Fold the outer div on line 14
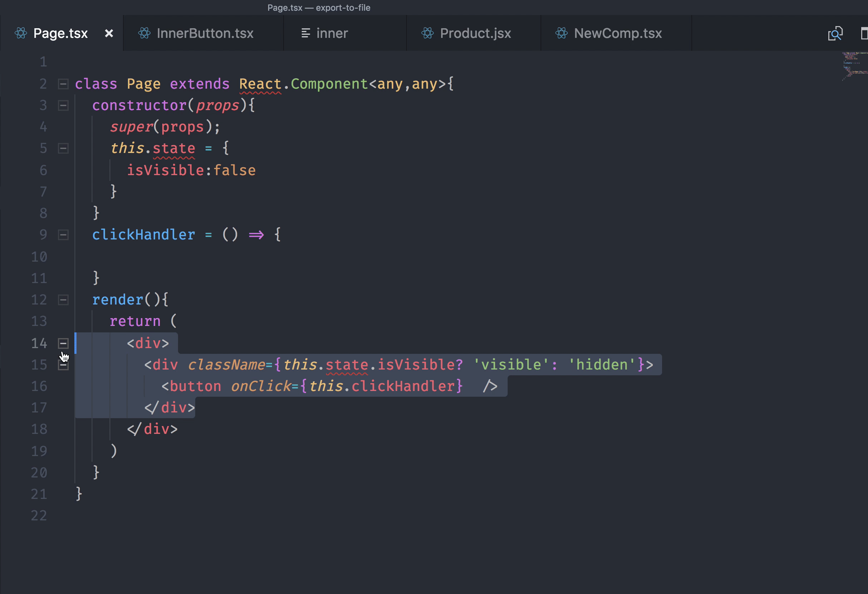Screen dimensions: 868x594 click(x=63, y=343)
